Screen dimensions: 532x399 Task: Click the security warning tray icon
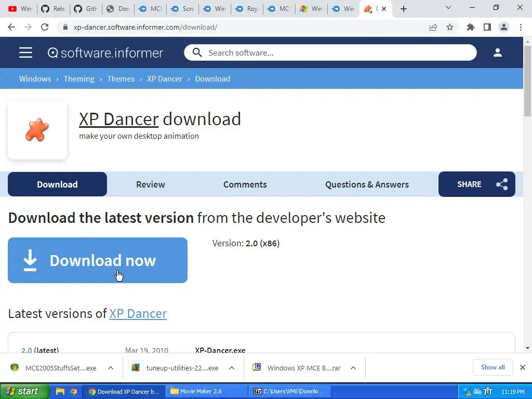[x=468, y=392]
